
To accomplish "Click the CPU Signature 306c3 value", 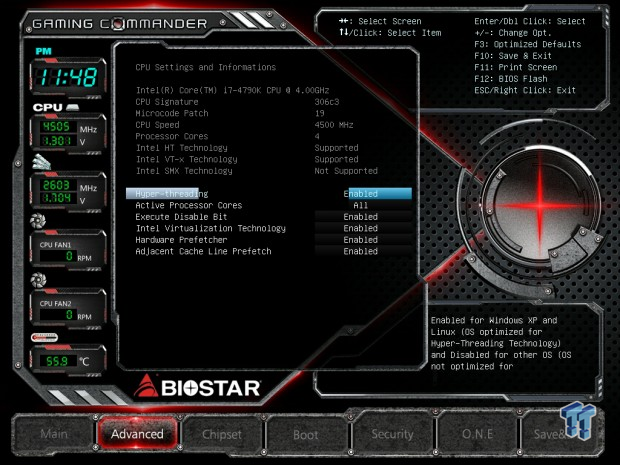I will tap(327, 102).
